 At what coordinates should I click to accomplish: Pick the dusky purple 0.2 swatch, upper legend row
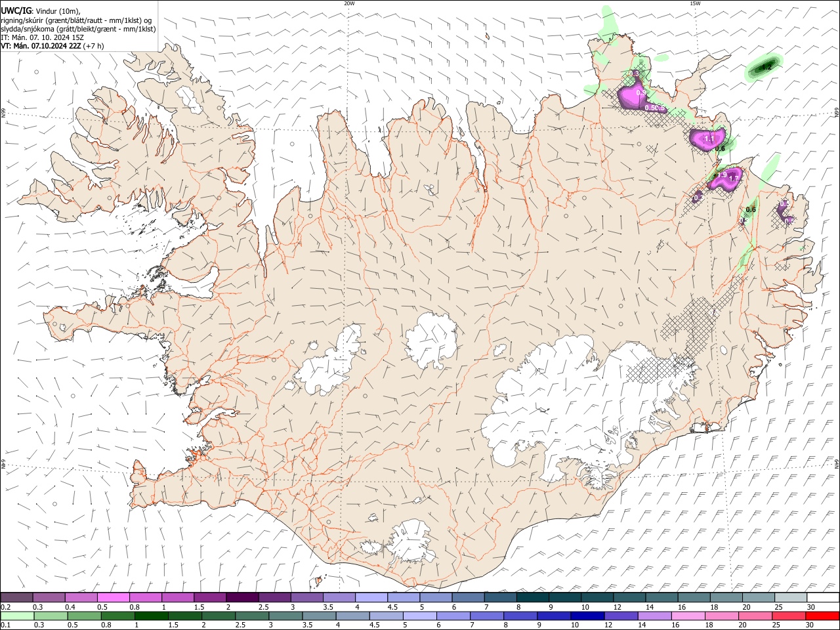click(x=16, y=597)
